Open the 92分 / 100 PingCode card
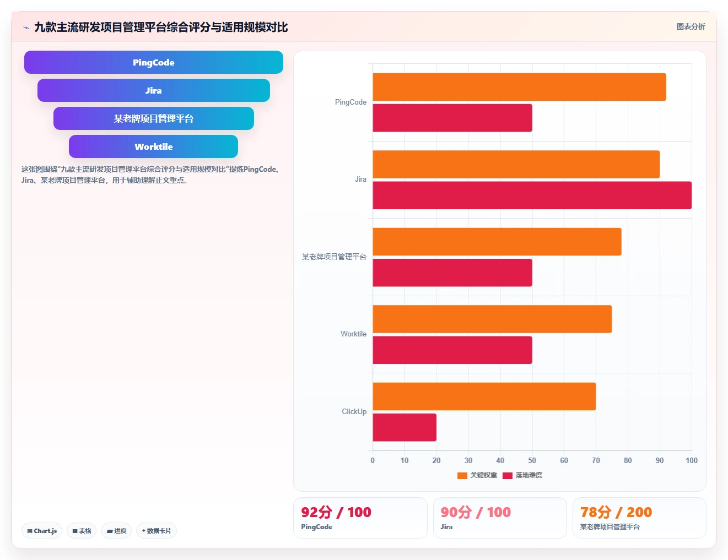Image resolution: width=728 pixels, height=560 pixels. pos(360,518)
